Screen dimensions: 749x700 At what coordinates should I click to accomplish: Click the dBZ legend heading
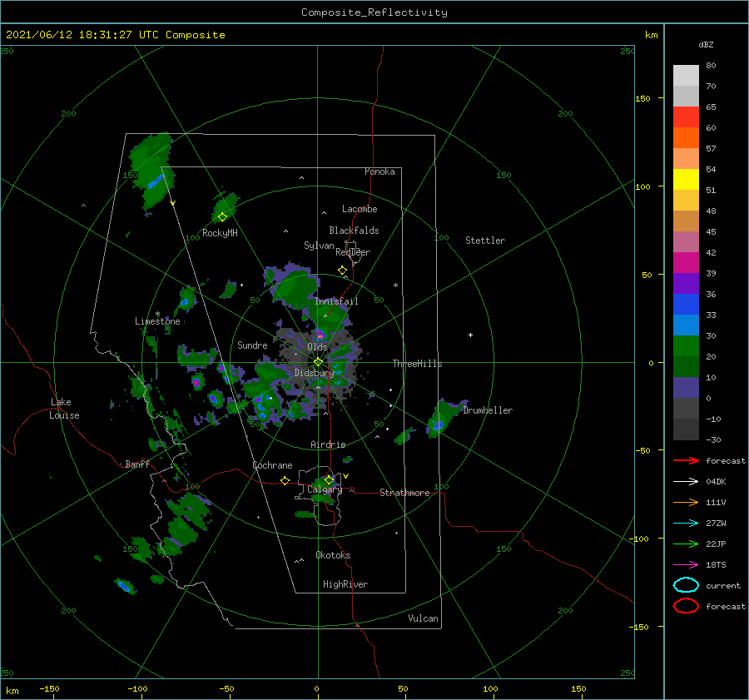click(x=706, y=44)
